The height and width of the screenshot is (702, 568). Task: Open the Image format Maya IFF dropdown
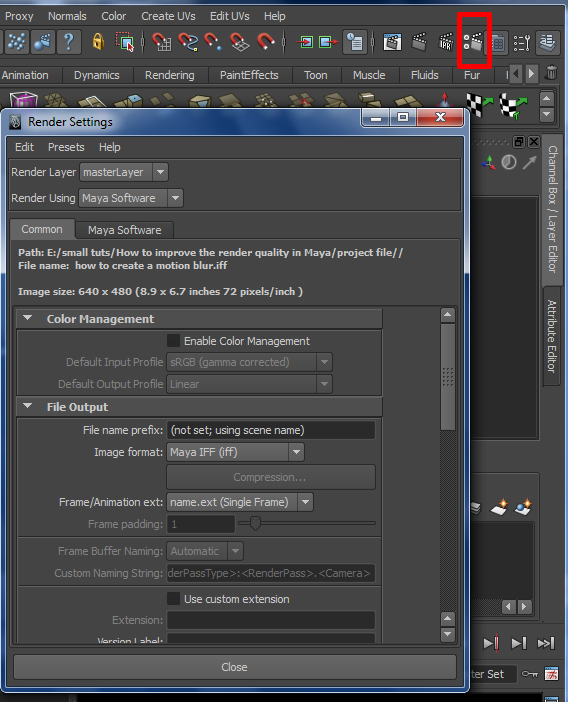point(235,452)
